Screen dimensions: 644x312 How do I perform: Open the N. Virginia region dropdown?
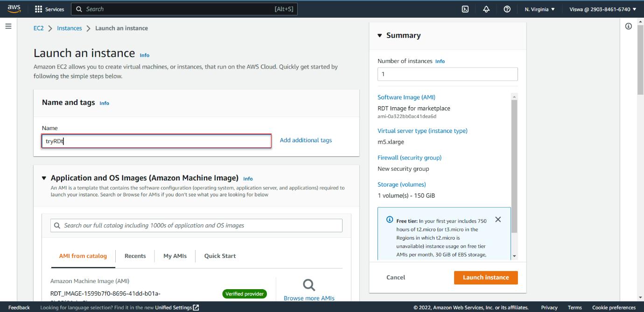[539, 9]
